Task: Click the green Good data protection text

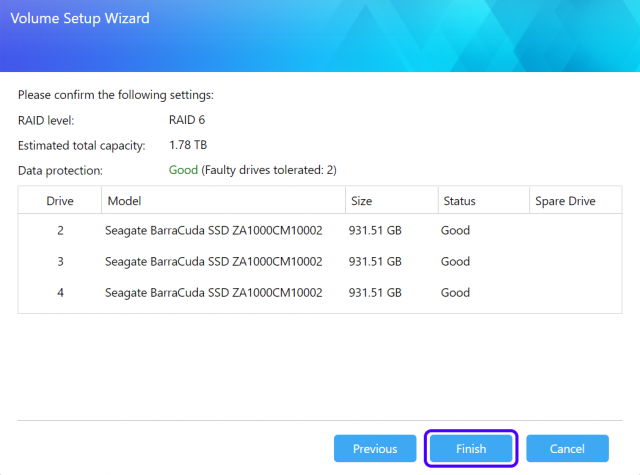Action: pyautogui.click(x=183, y=170)
